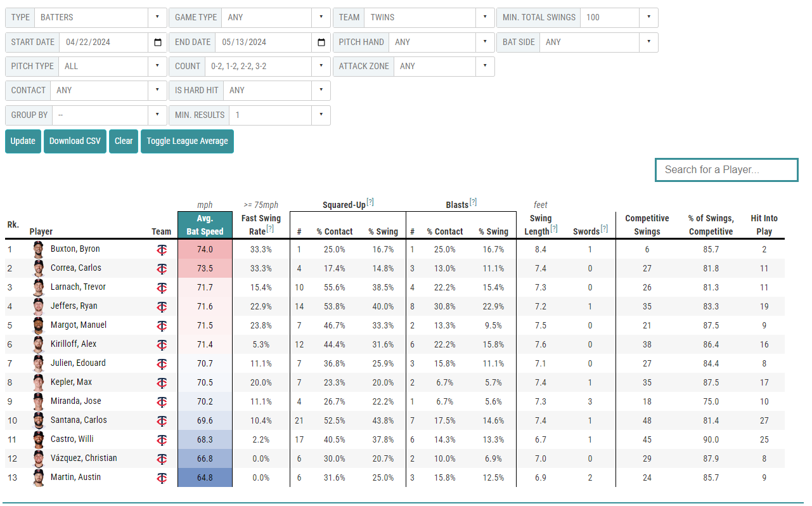Screen dimensions: 812x506
Task: Click the help icon next to Squared-Up
Action: pos(370,202)
